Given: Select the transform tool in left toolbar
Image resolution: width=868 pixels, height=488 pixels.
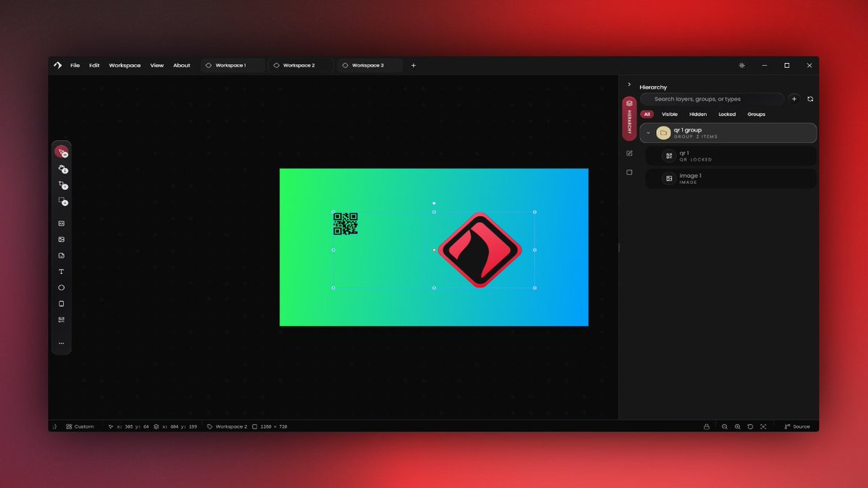Looking at the screenshot, I should pos(61,168).
